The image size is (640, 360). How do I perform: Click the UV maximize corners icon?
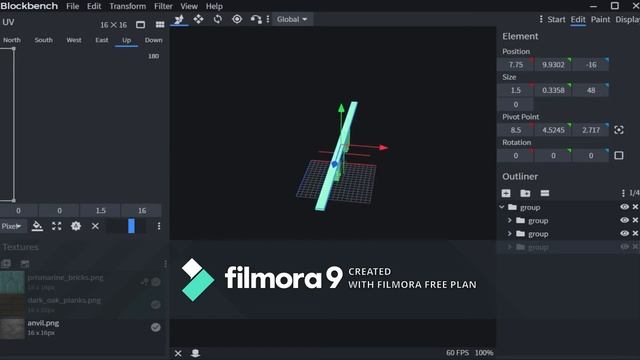[57, 226]
